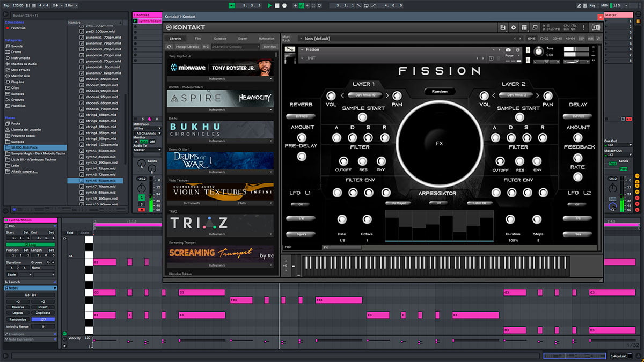Toggle the Delay BYPASS switch
The height and width of the screenshot is (362, 644).
click(x=577, y=116)
